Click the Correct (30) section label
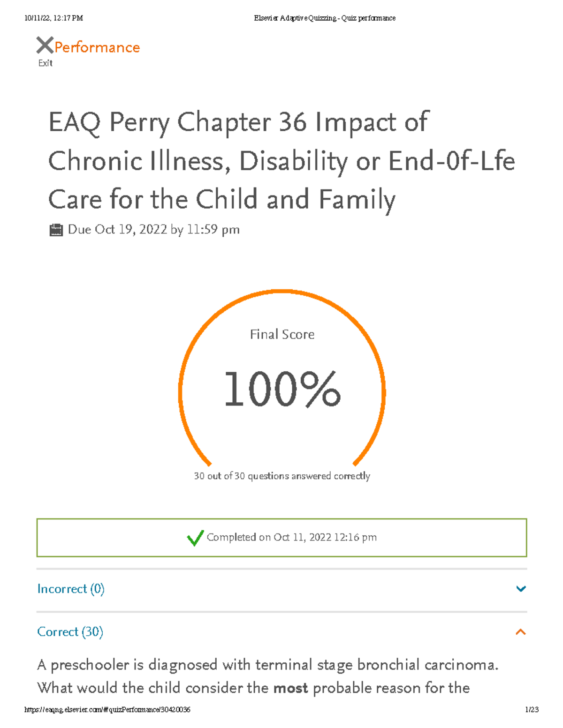 [x=70, y=631]
